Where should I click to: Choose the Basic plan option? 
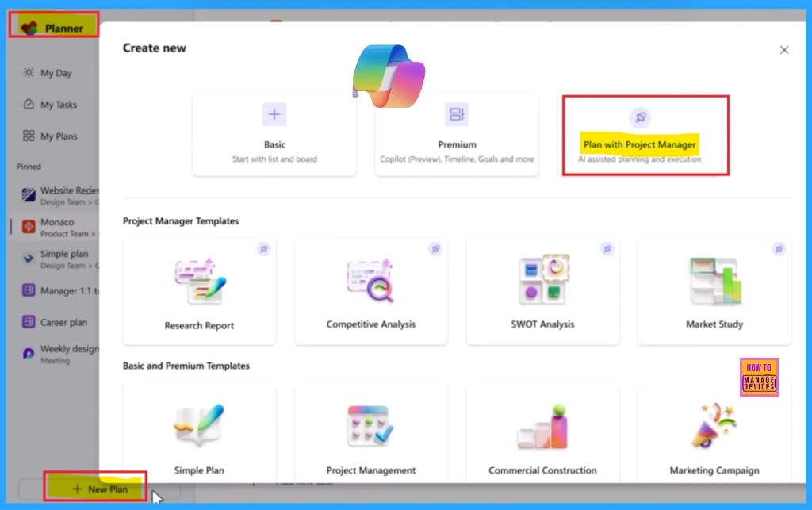[274, 134]
